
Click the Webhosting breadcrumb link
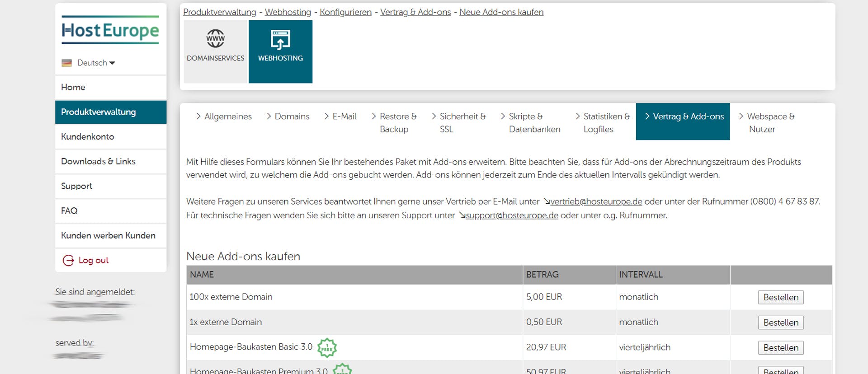pyautogui.click(x=288, y=12)
